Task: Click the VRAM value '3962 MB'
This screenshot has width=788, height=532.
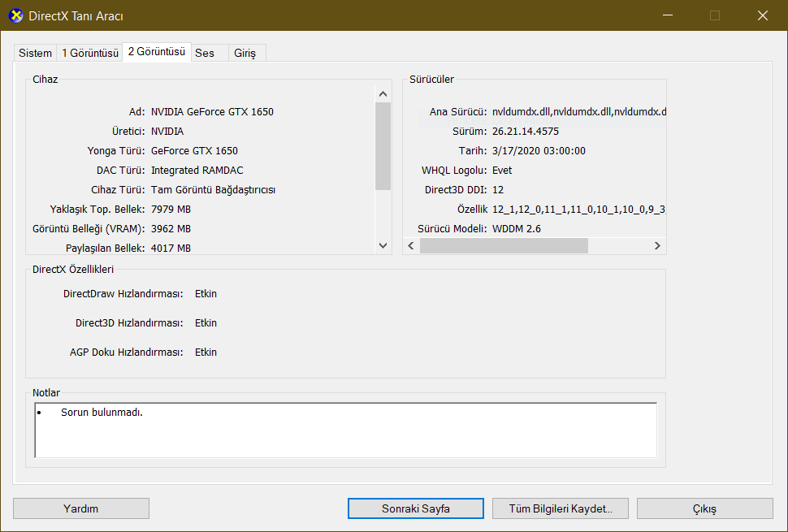Action: [x=171, y=228]
